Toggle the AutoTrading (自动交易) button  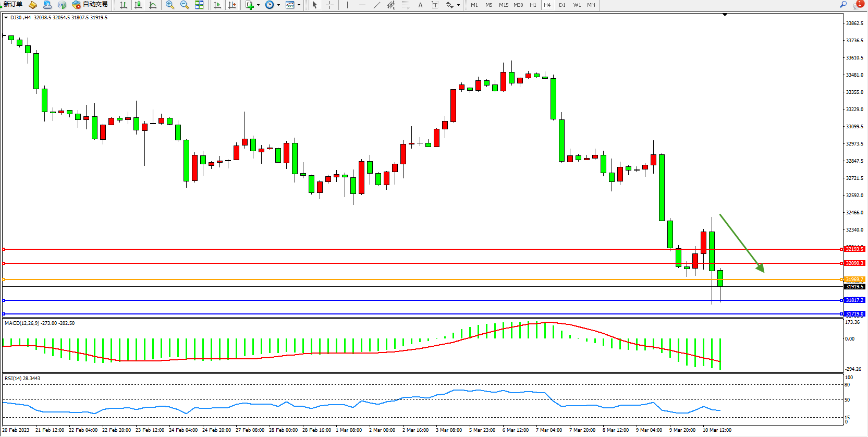(x=90, y=5)
